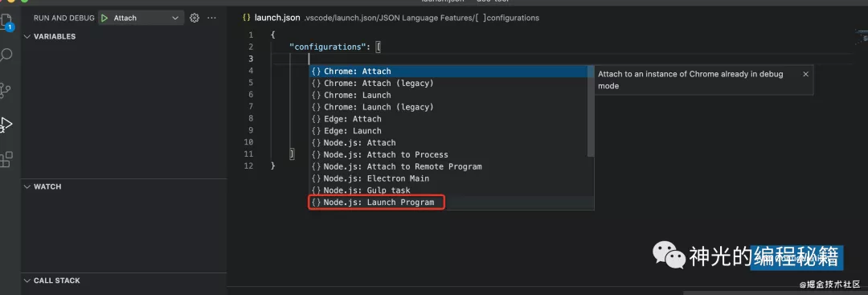Open the Explorer icon in activity bar

click(6, 21)
